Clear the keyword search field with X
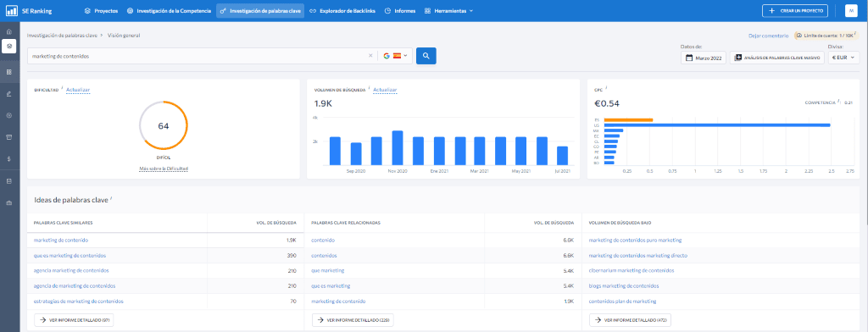The width and height of the screenshot is (868, 332). 371,56
